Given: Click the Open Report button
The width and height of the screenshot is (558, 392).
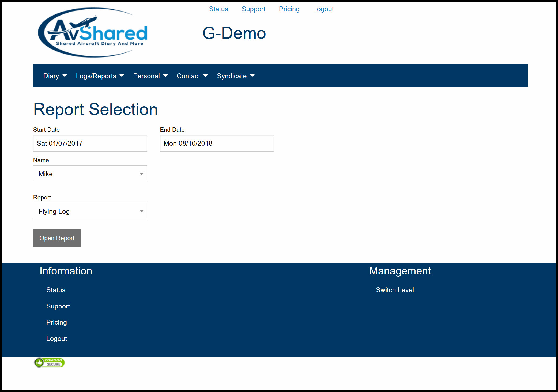Looking at the screenshot, I should pos(57,238).
